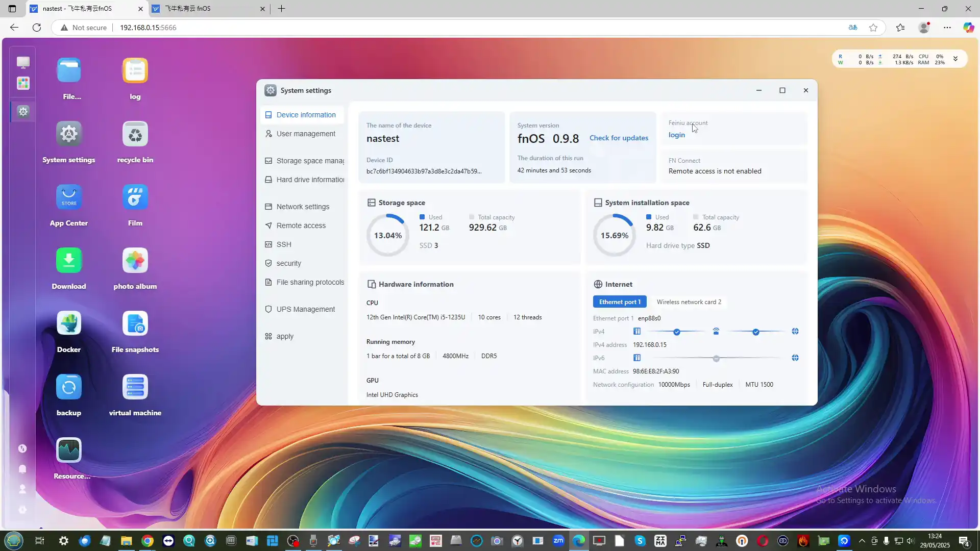This screenshot has width=980, height=551.
Task: Open the app grid icon in left dock
Action: 23,83
